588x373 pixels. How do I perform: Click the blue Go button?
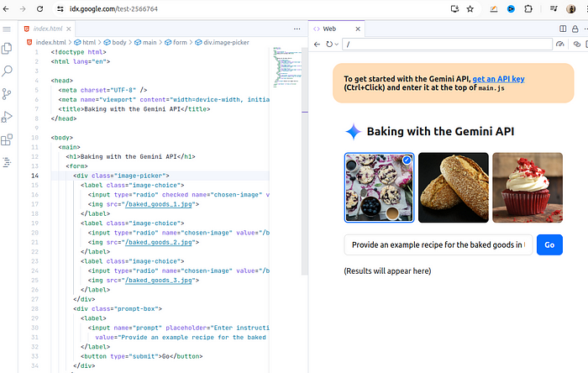click(549, 244)
